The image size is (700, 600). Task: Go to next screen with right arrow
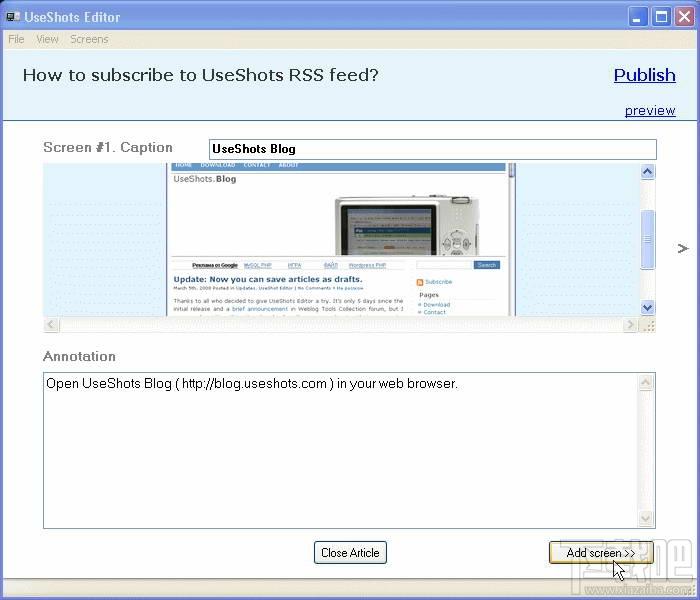click(x=683, y=248)
